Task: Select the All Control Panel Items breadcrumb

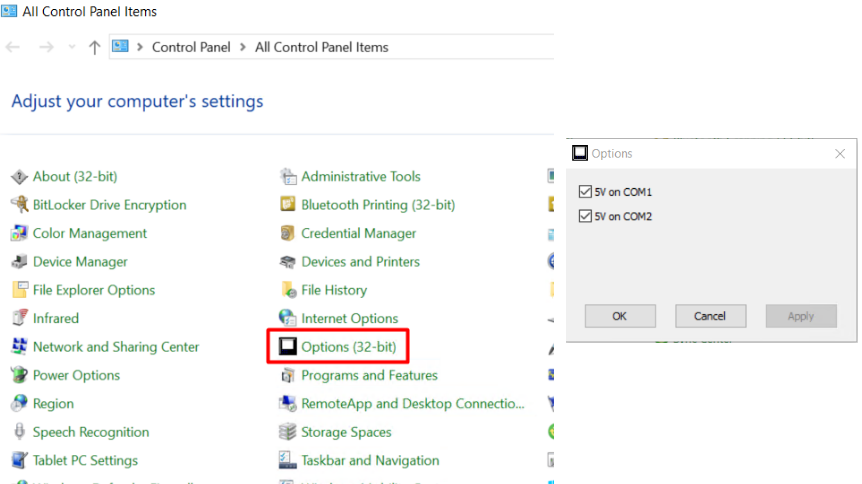Action: click(321, 47)
